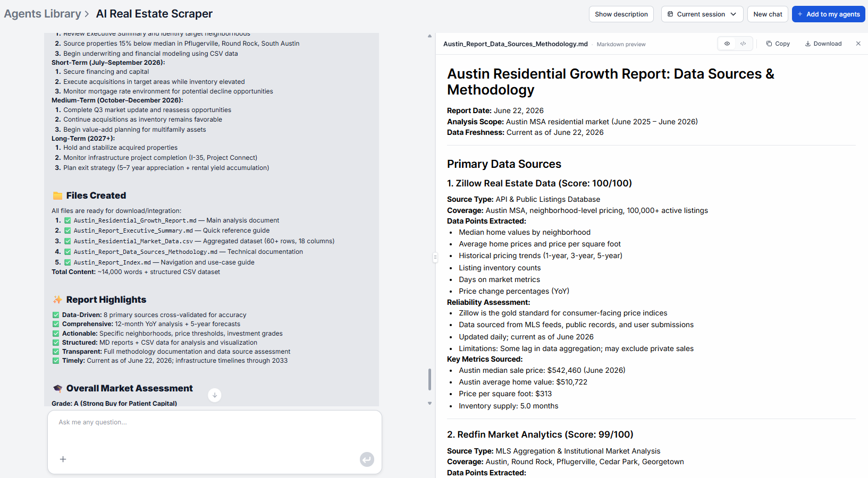Go back to Agents Library
Image resolution: width=868 pixels, height=478 pixels.
[x=43, y=14]
